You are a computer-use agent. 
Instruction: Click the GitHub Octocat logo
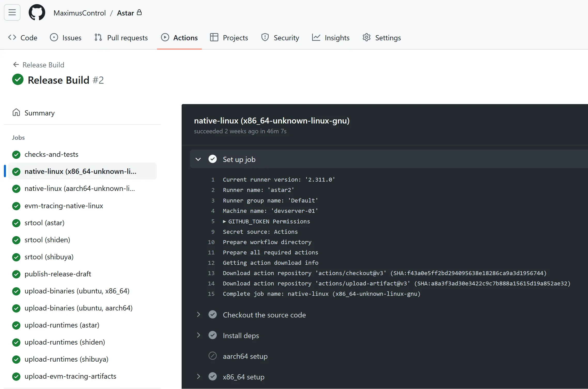[x=37, y=12]
